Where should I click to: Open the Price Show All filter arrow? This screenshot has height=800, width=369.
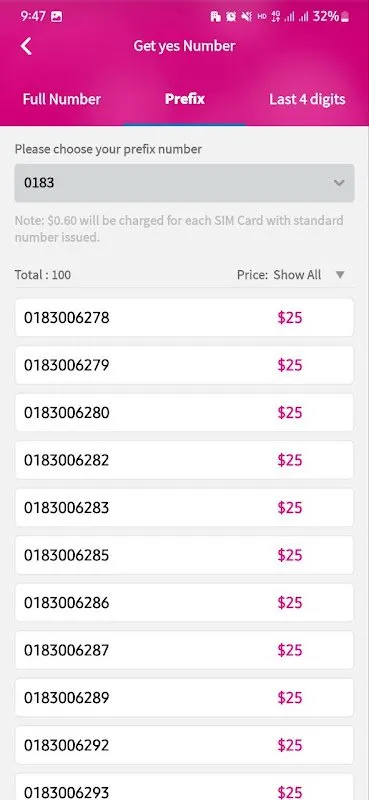[x=340, y=275]
